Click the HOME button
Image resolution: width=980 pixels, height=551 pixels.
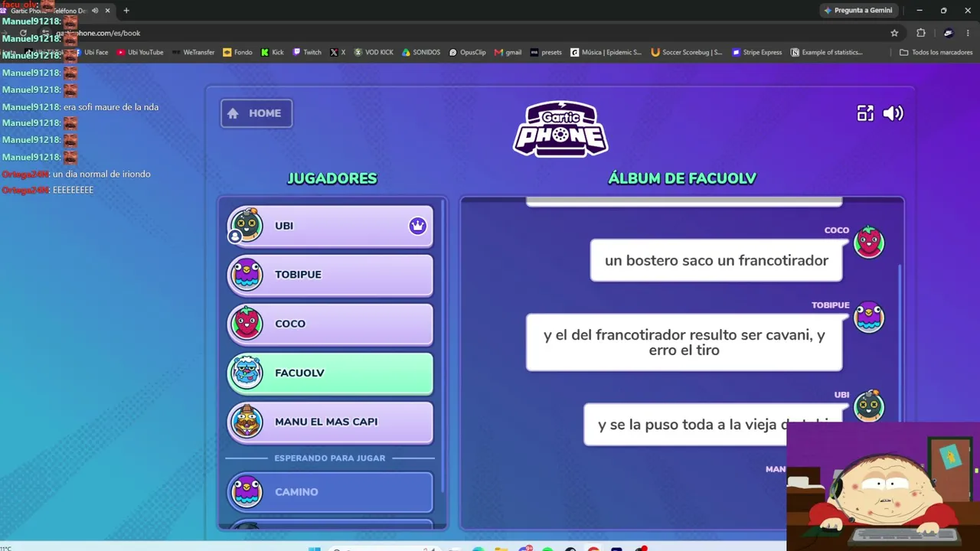coord(256,113)
